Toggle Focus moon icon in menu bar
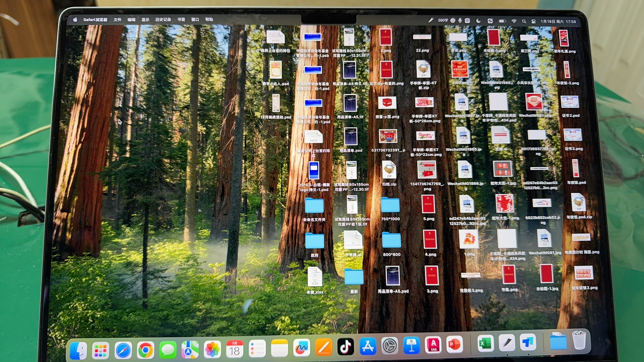644x362 pixels. [x=479, y=21]
